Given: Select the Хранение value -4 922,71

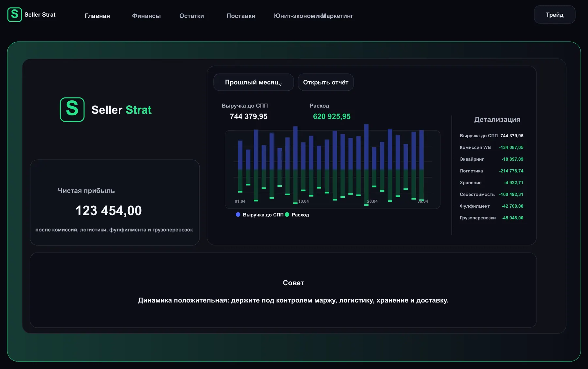Looking at the screenshot, I should (x=514, y=183).
